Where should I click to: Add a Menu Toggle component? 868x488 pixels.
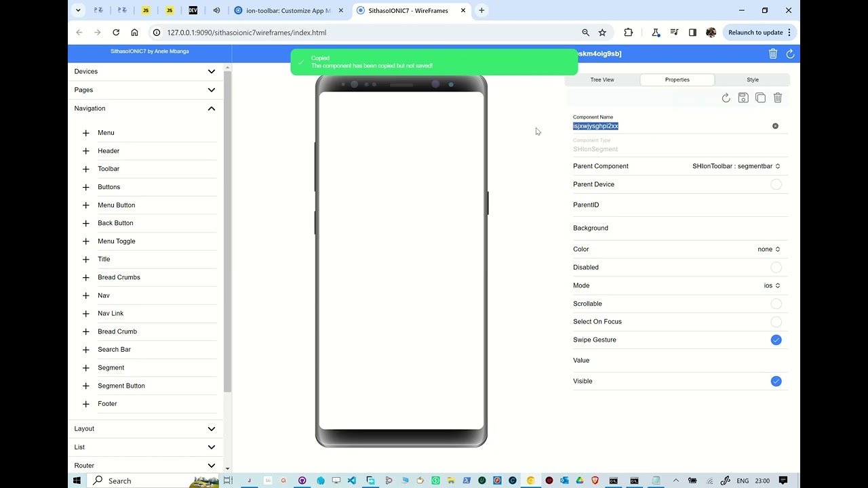pyautogui.click(x=86, y=241)
